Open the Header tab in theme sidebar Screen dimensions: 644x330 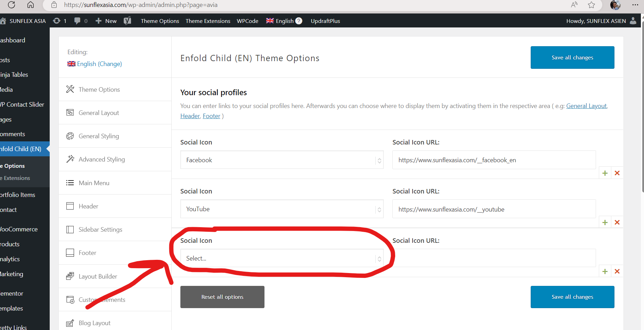coord(115,206)
